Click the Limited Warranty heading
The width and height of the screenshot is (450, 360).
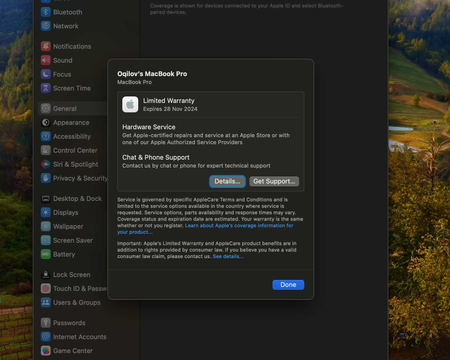169,101
